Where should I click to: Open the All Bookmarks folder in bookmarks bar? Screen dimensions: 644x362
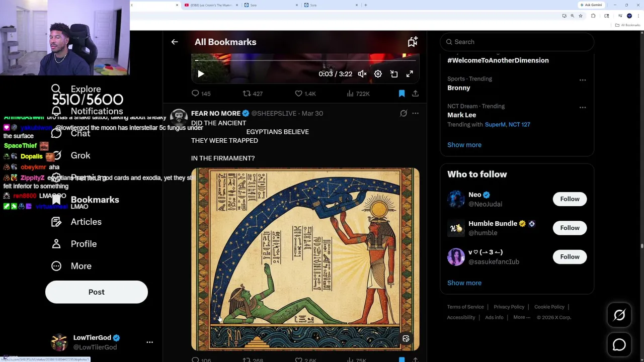(627, 25)
